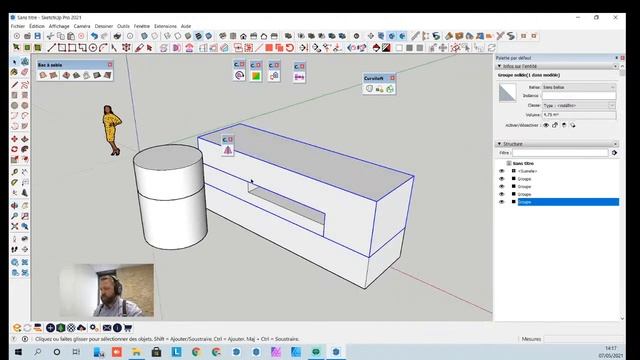The image size is (640, 360).
Task: Pin the Palette par défaut tray
Action: [617, 58]
